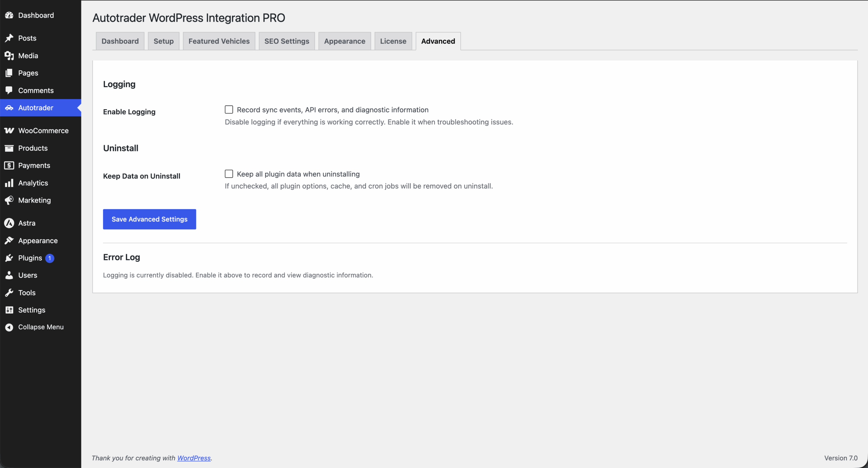The width and height of the screenshot is (868, 468).
Task: Click the Products archive box icon
Action: coord(9,148)
